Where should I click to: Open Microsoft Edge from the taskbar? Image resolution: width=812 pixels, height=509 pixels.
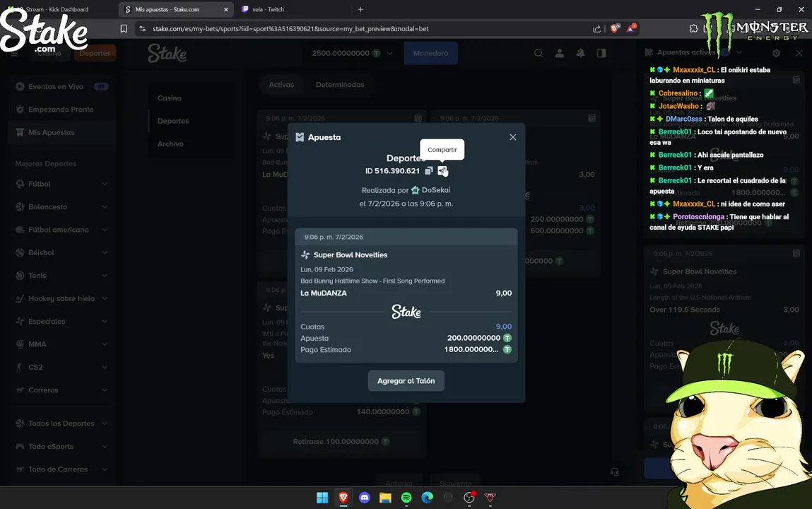[428, 498]
